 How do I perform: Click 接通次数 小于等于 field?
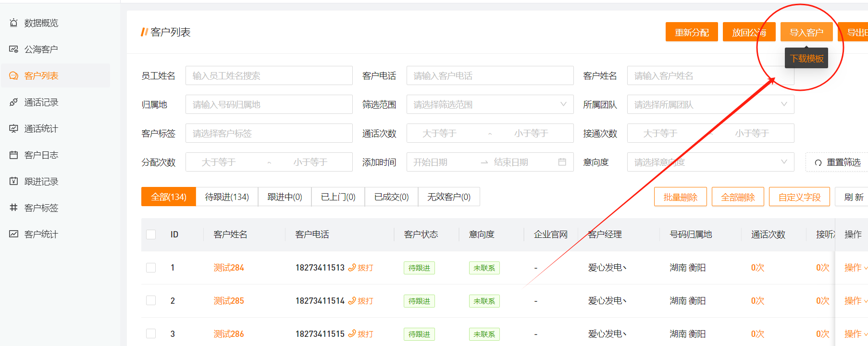coord(752,133)
